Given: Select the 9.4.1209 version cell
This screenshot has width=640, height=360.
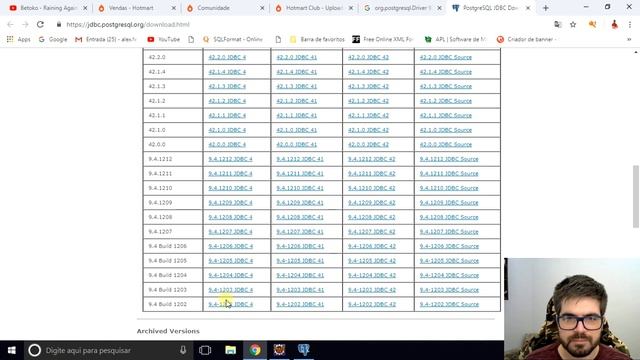Looking at the screenshot, I should pyautogui.click(x=173, y=203).
